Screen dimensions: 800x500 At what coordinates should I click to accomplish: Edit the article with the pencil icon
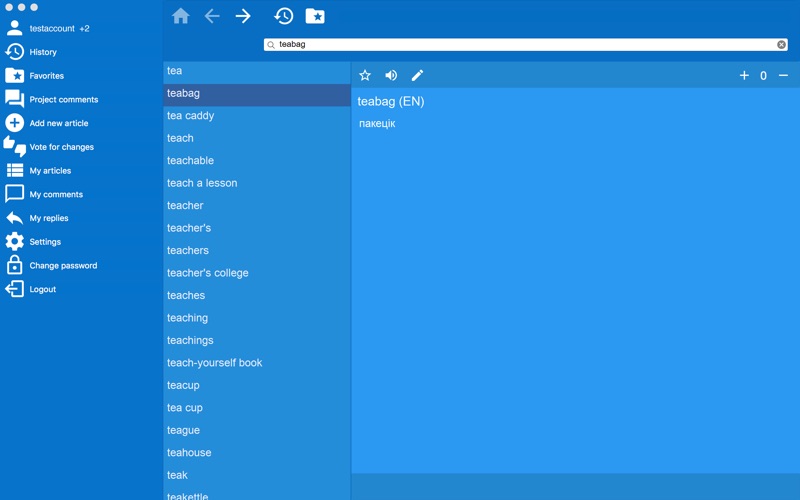click(417, 76)
